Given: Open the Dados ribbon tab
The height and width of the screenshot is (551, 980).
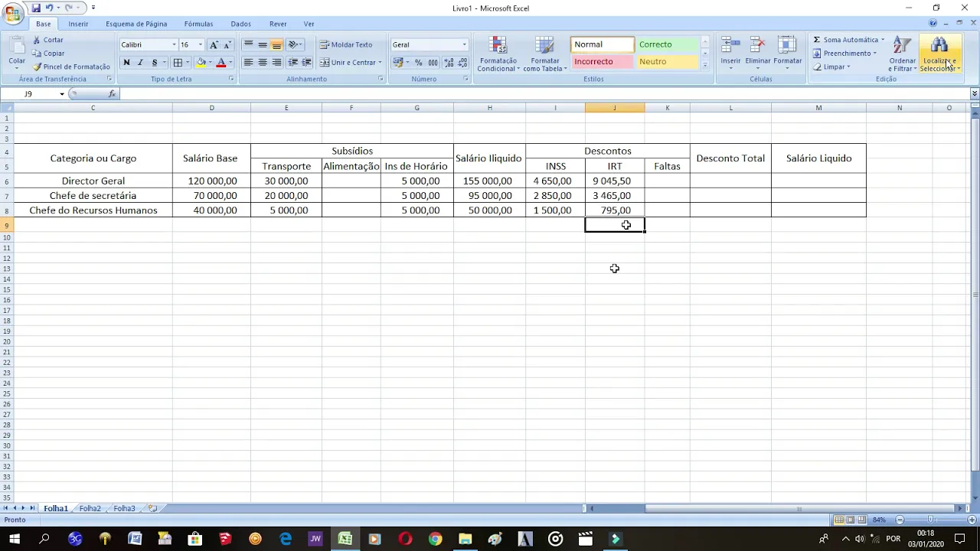Looking at the screenshot, I should (x=240, y=24).
